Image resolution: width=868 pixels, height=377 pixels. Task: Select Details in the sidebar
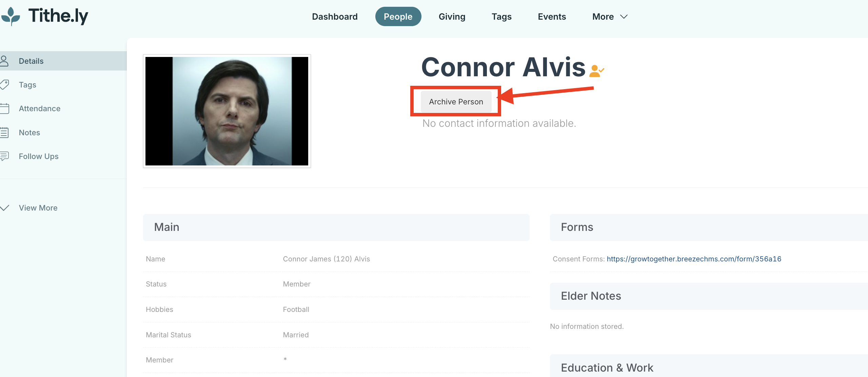click(x=63, y=61)
